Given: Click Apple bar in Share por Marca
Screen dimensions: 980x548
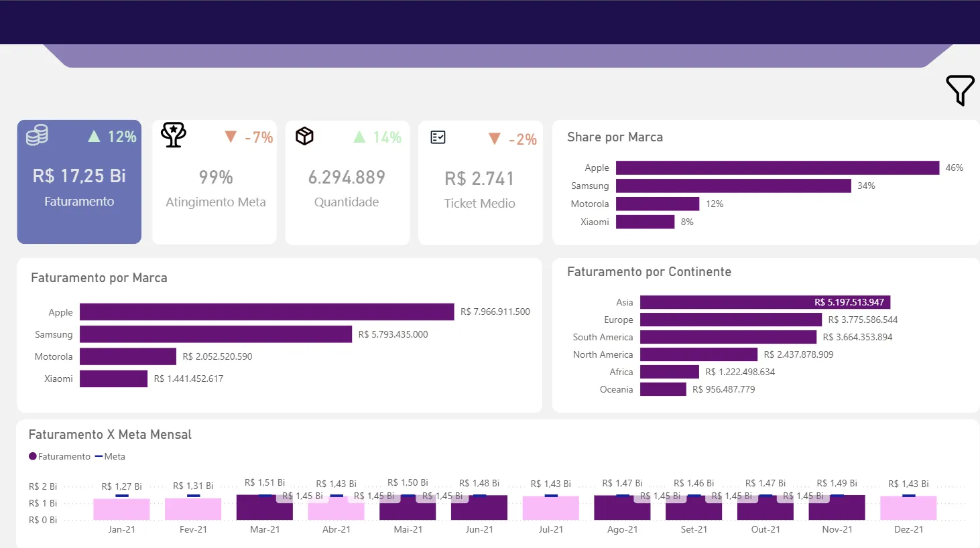Looking at the screenshot, I should click(x=778, y=167).
